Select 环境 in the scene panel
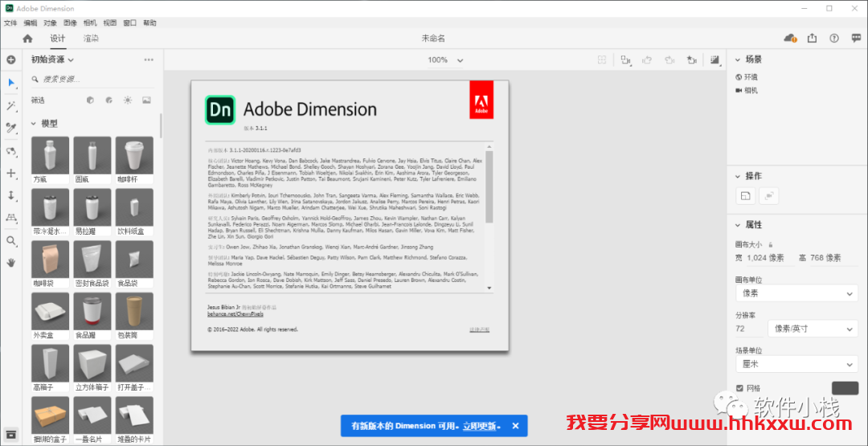Image resolution: width=868 pixels, height=446 pixels. tap(746, 77)
